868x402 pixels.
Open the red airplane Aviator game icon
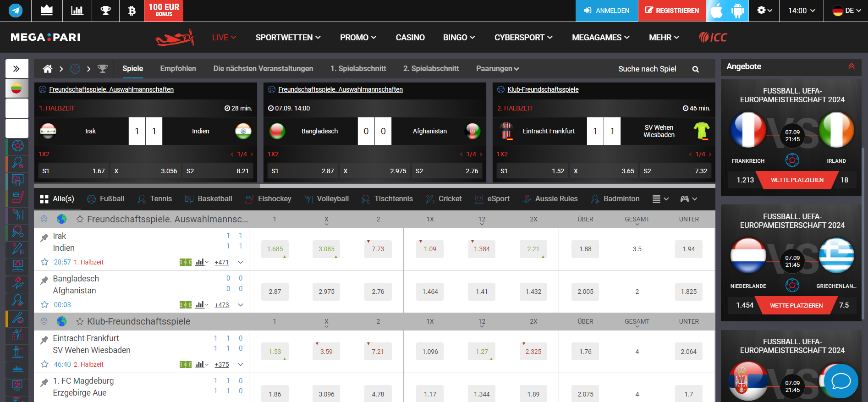(175, 38)
